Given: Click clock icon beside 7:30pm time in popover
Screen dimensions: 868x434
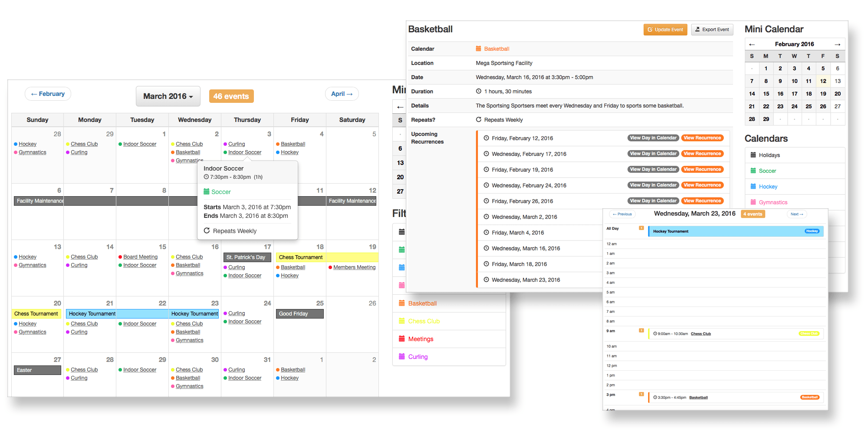Looking at the screenshot, I should coord(206,177).
